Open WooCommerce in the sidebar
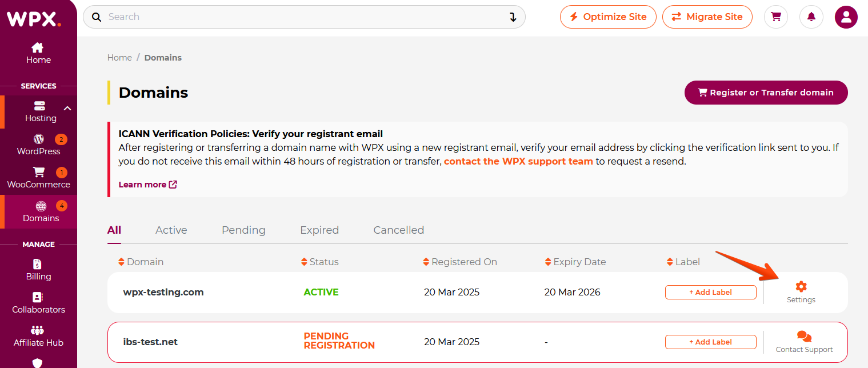The image size is (868, 368). (38, 178)
